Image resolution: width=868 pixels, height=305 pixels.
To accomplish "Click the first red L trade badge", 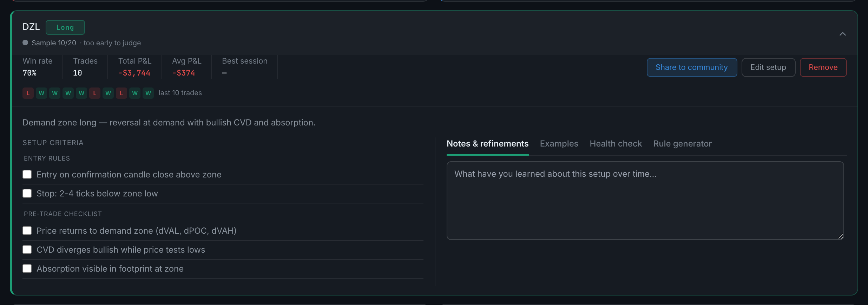I will [x=28, y=93].
